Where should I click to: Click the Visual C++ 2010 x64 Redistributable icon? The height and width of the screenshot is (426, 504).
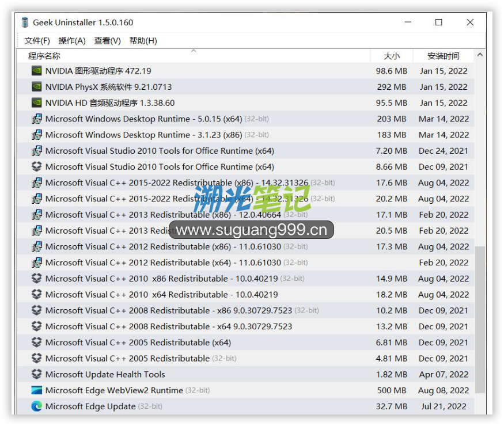point(36,295)
